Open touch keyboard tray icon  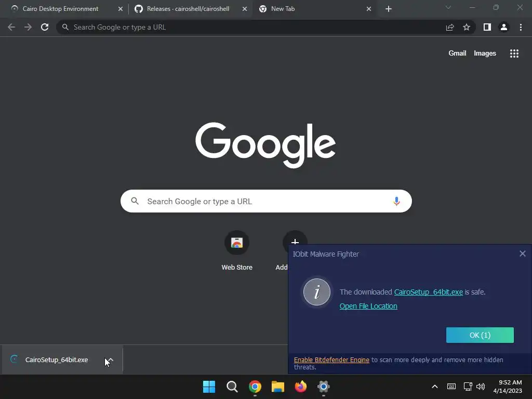[451, 387]
